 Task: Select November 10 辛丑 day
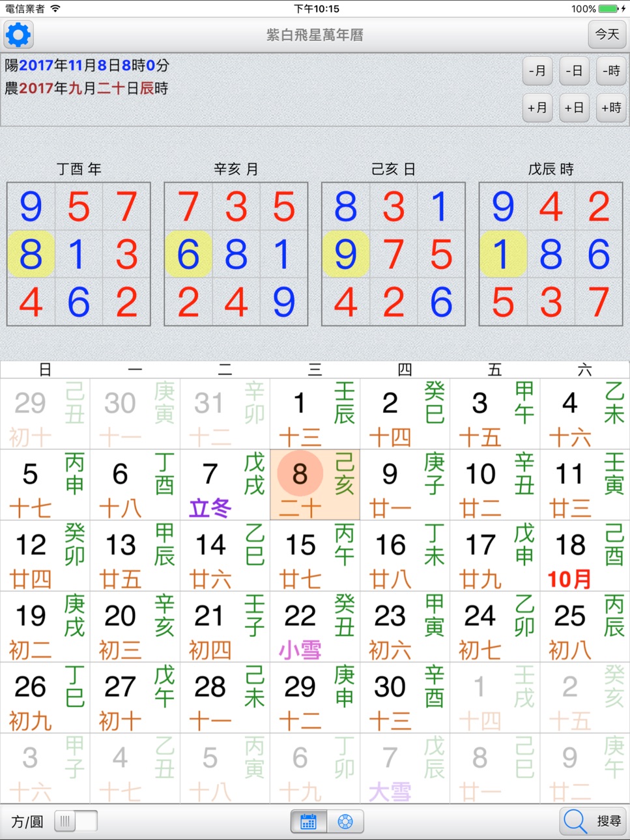pyautogui.click(x=494, y=485)
